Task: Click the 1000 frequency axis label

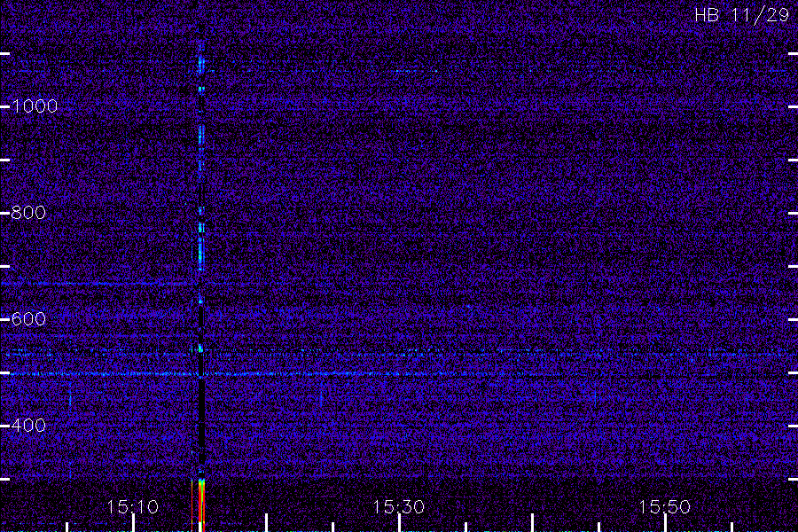Action: [x=34, y=106]
